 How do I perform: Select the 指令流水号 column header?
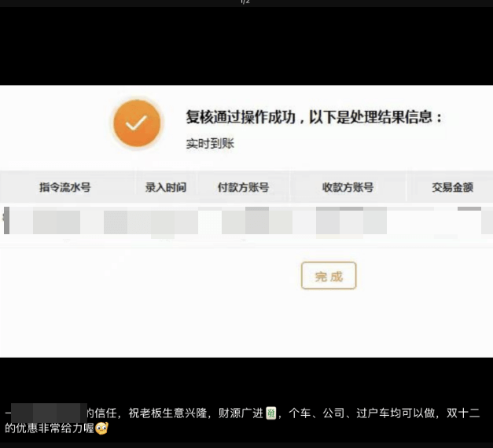coord(65,187)
